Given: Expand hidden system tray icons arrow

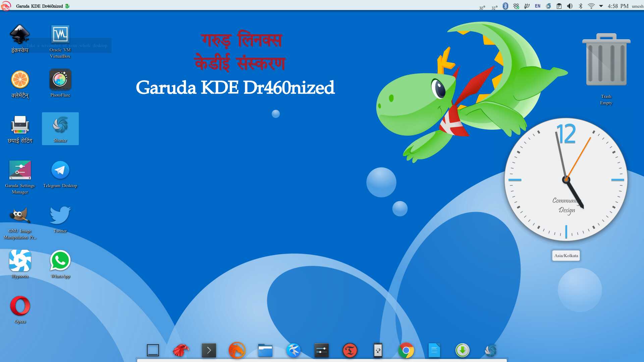Looking at the screenshot, I should click(x=601, y=6).
